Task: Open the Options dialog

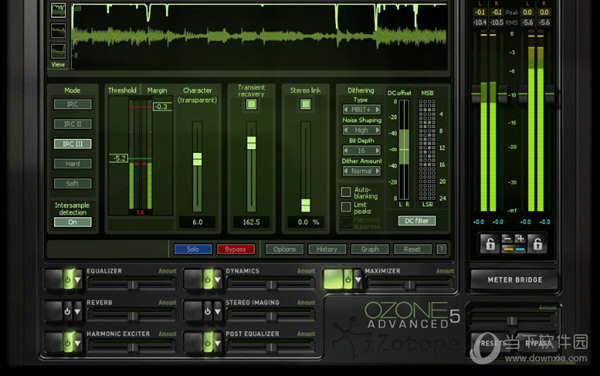Action: (284, 249)
